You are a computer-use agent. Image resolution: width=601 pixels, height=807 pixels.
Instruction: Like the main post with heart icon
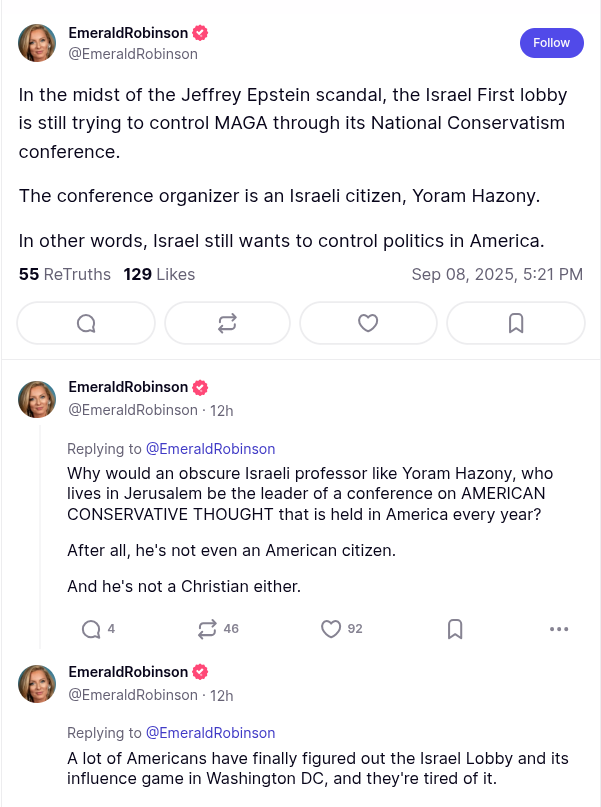[368, 323]
